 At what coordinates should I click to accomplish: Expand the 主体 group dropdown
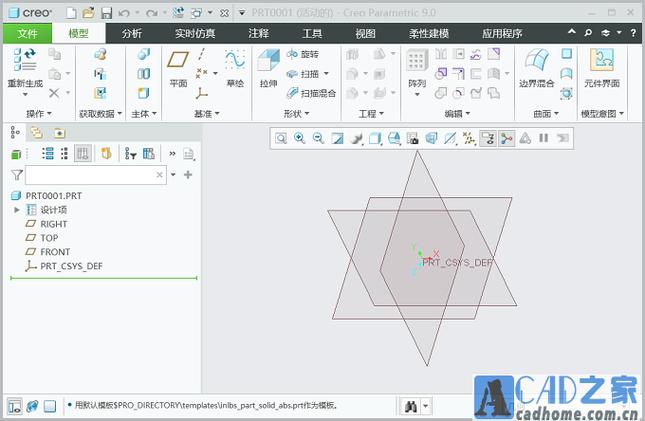point(144,114)
